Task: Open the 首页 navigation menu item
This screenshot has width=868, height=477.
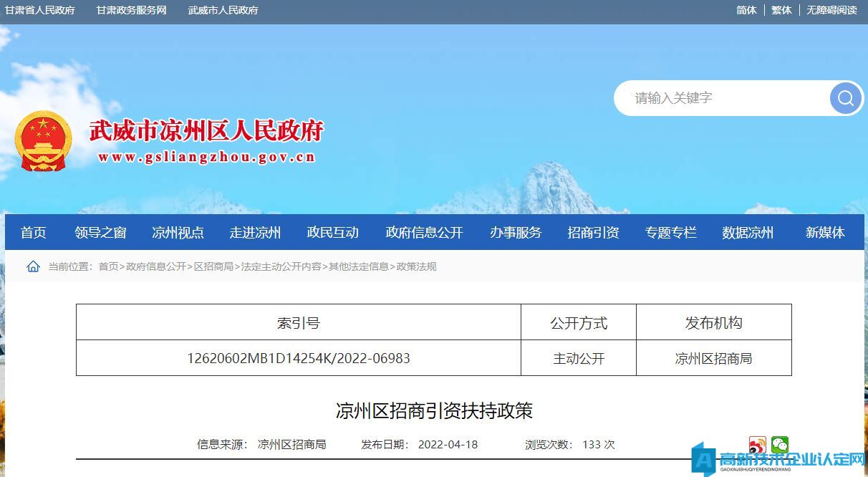Action: pyautogui.click(x=34, y=232)
